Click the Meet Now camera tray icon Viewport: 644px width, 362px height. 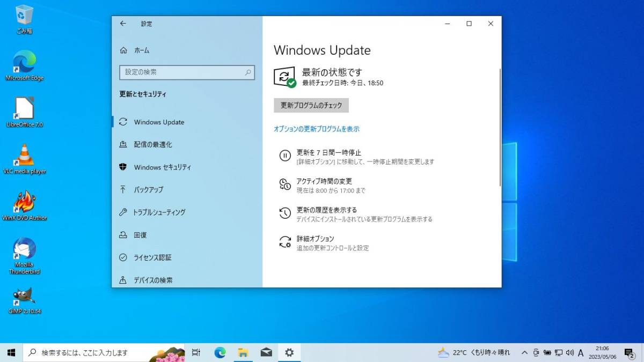(x=536, y=352)
